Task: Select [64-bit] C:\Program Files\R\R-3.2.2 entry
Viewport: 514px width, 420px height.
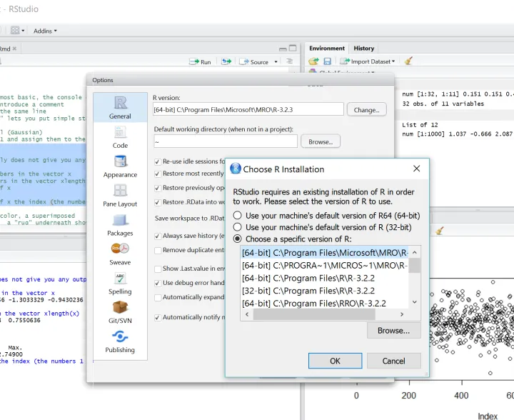Action: (325, 278)
